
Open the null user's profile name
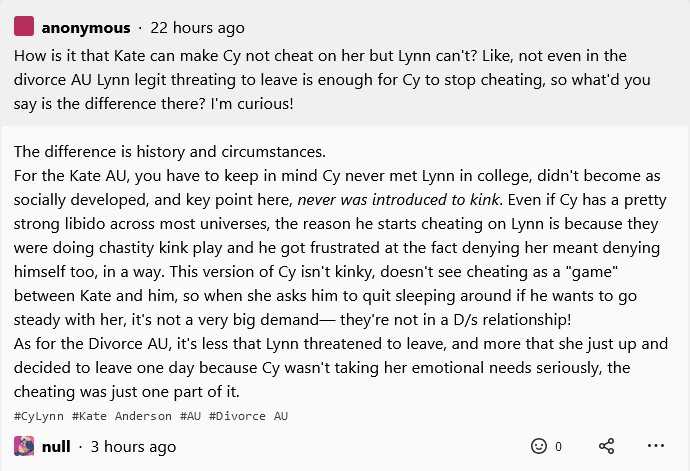tap(56, 446)
